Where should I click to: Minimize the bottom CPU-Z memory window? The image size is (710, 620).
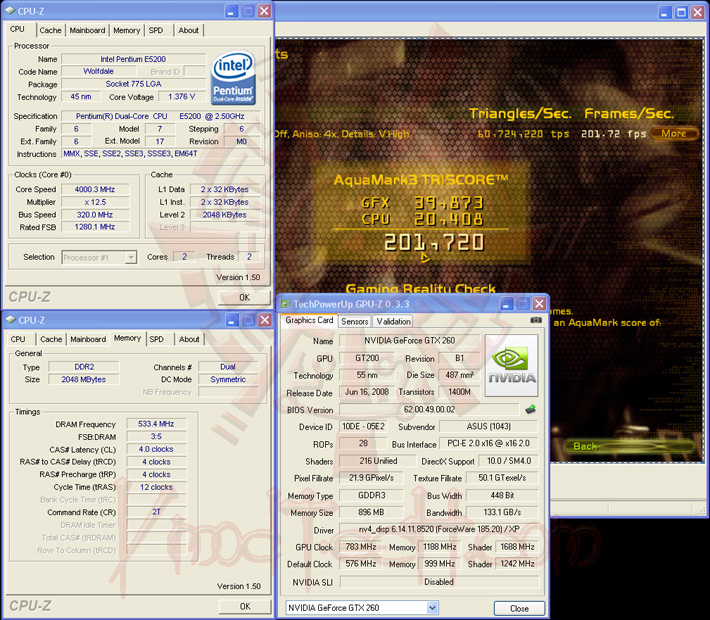pyautogui.click(x=232, y=320)
